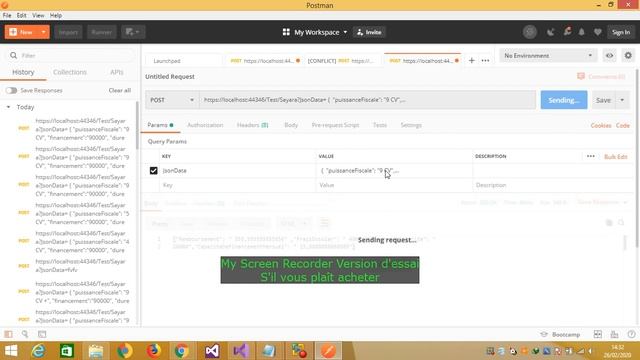Switch to the History tab
The image size is (640, 360).
[23, 72]
